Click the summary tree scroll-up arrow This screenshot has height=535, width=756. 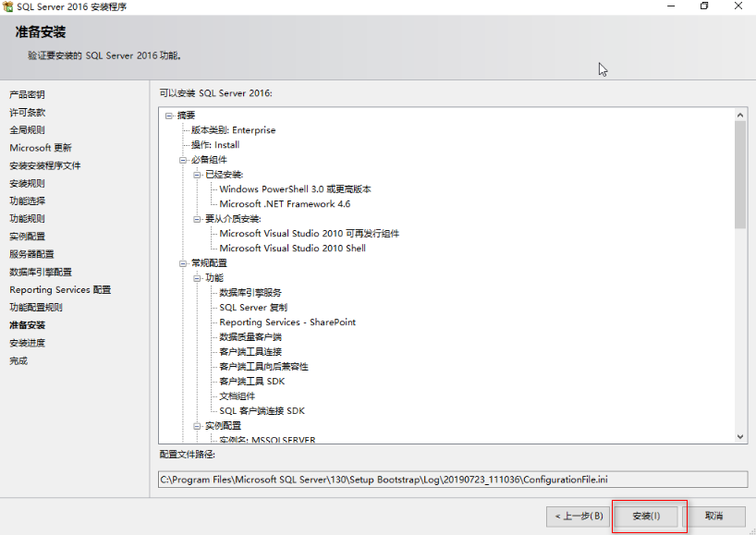(x=740, y=115)
